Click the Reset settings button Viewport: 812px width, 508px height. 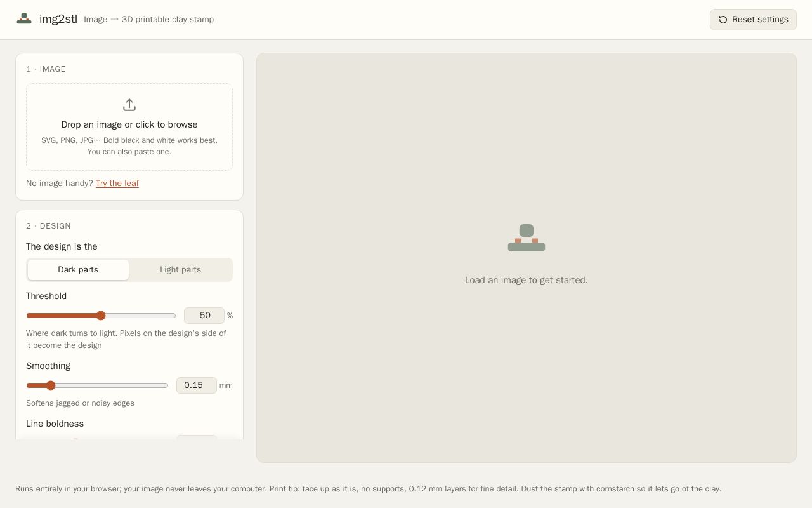(753, 20)
